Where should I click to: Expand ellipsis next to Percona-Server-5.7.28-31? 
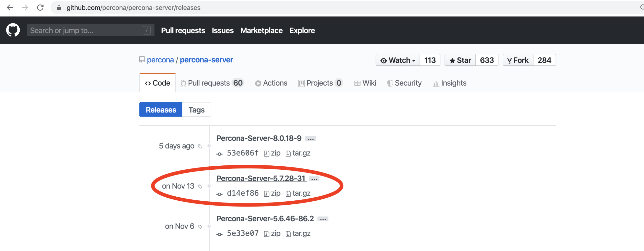pyautogui.click(x=314, y=179)
